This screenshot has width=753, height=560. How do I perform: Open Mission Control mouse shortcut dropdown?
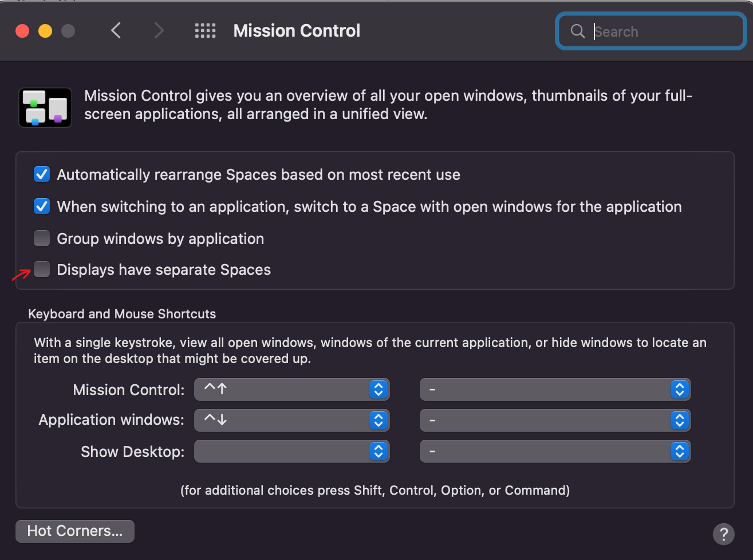tap(555, 389)
